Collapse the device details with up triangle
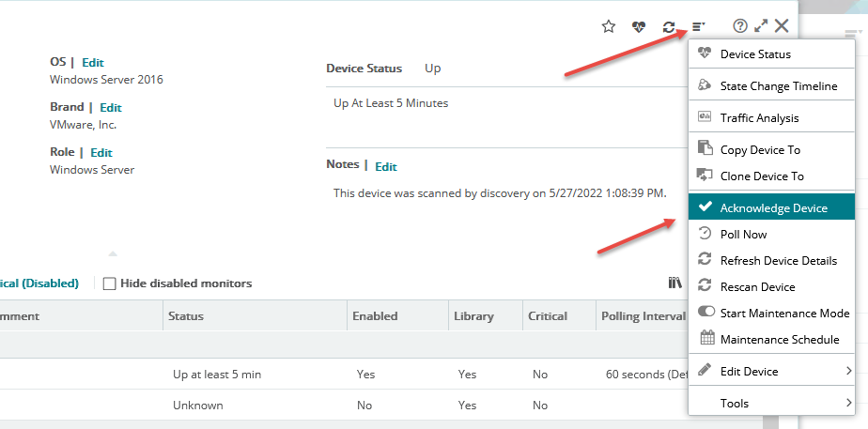The image size is (868, 429). tap(113, 254)
